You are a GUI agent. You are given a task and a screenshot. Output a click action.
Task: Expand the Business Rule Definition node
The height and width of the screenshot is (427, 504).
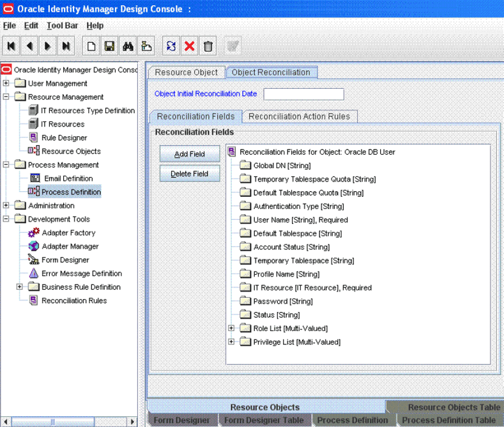coord(20,286)
